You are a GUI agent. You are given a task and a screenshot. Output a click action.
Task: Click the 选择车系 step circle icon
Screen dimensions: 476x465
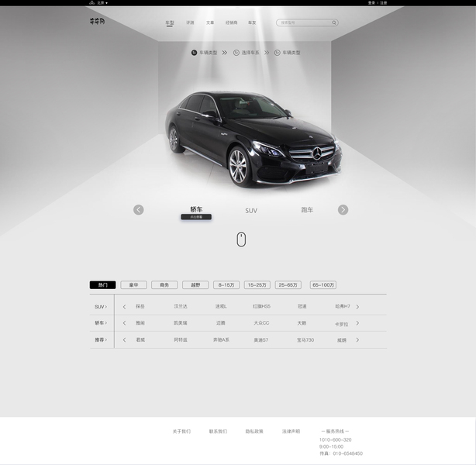236,53
